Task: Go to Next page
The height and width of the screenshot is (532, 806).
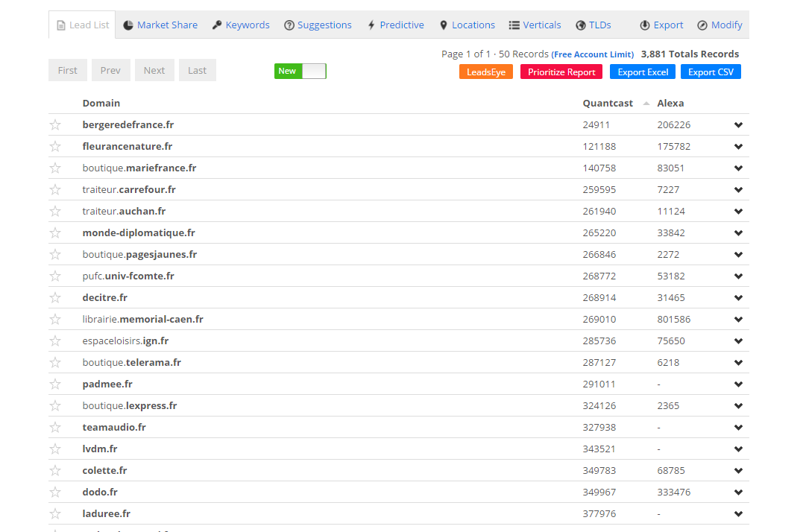Action: click(154, 70)
